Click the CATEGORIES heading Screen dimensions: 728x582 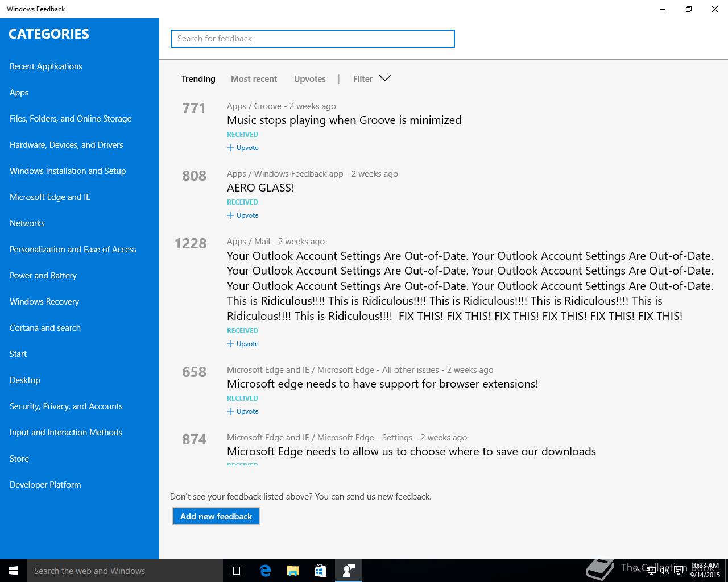(x=49, y=34)
